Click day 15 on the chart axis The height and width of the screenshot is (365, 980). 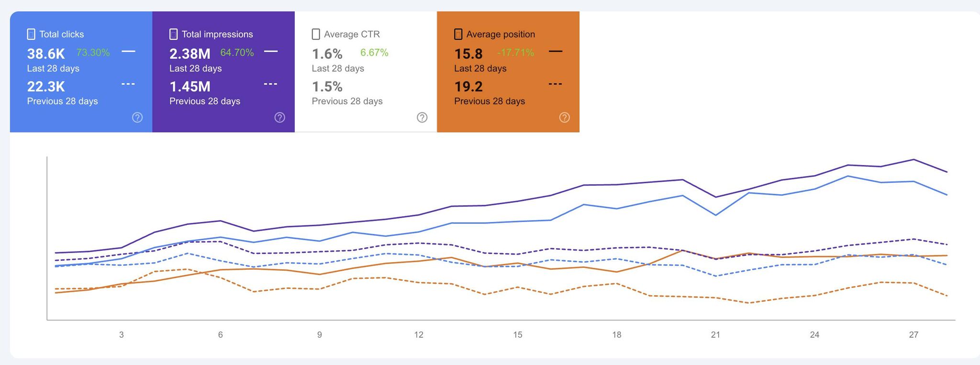tap(518, 335)
